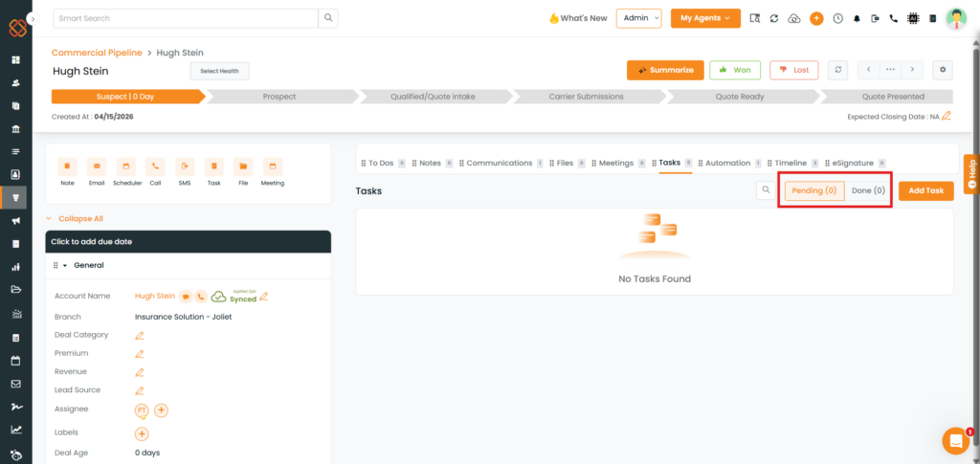The image size is (980, 464).
Task: Click the deal settings gear icon
Action: (943, 70)
